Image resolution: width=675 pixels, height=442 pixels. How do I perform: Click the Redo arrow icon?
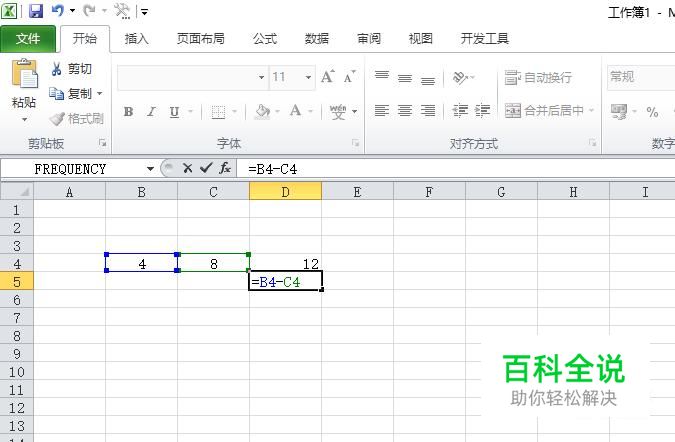pos(90,11)
